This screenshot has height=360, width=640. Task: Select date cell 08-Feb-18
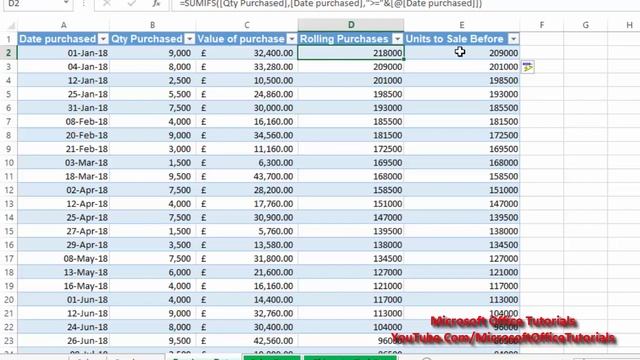[x=64, y=122]
